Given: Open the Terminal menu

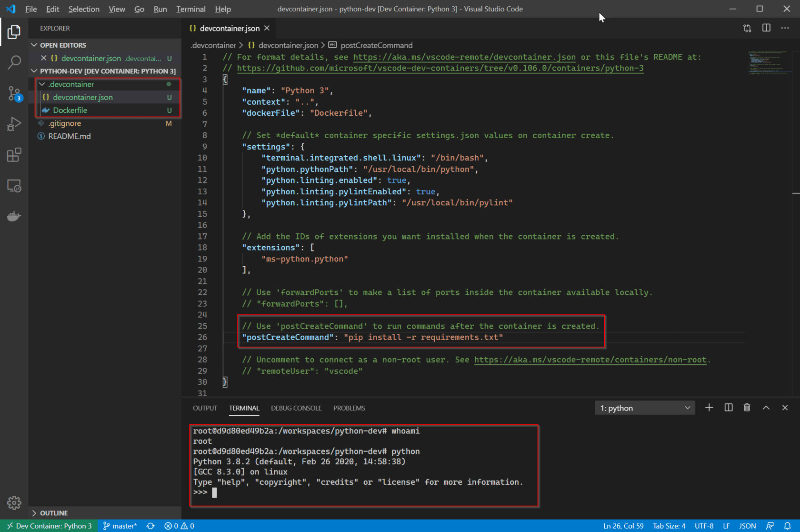Looking at the screenshot, I should pos(190,9).
